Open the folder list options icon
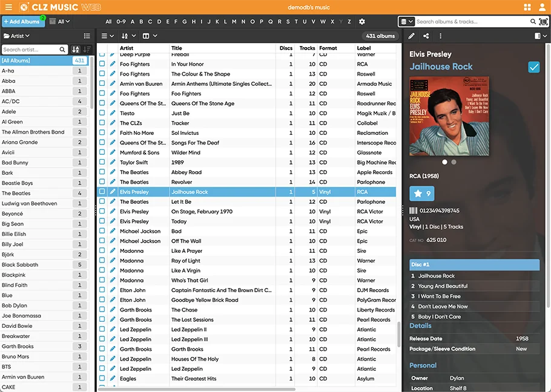 pos(87,36)
